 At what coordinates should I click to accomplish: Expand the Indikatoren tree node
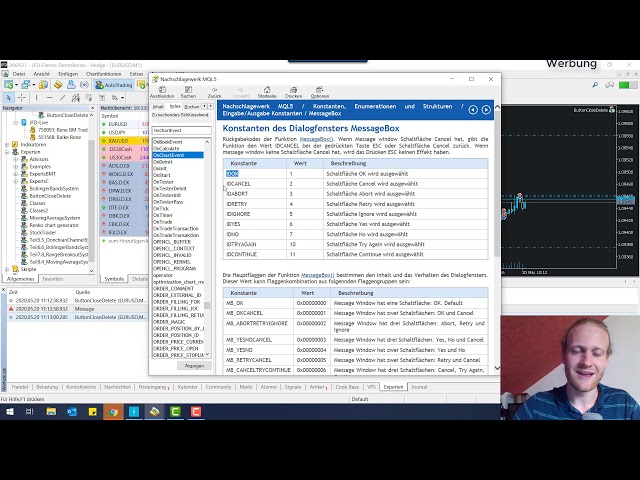(7, 144)
